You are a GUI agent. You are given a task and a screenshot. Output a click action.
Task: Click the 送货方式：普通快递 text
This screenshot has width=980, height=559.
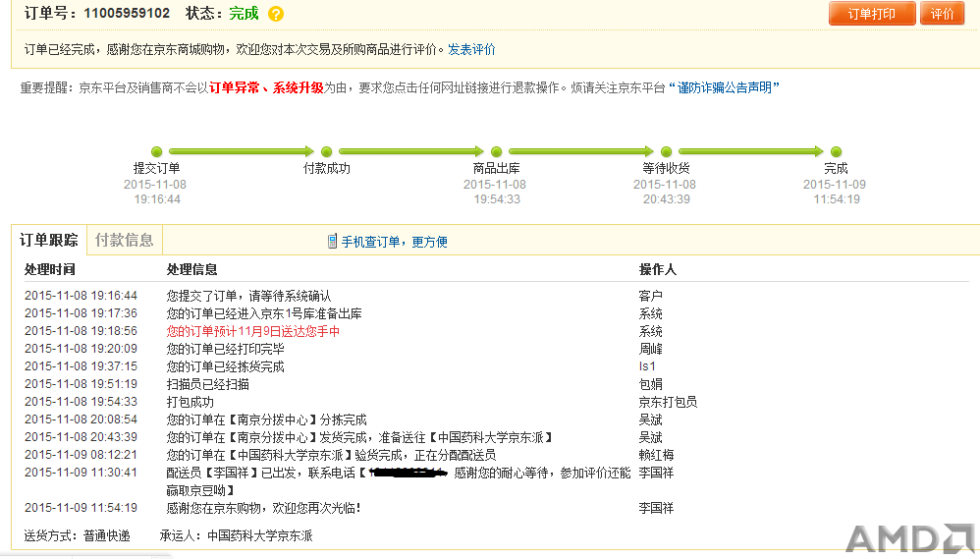tap(77, 535)
